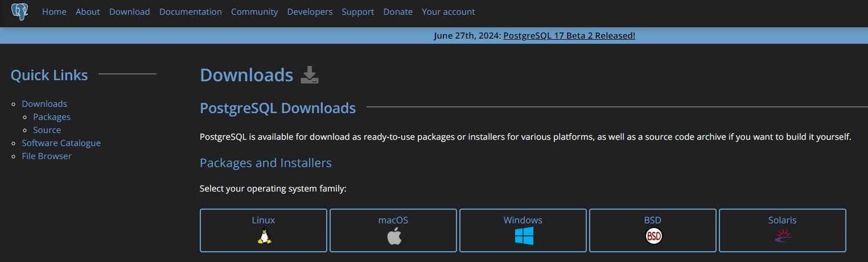The height and width of the screenshot is (262, 868).
Task: Open Your account link in navbar
Action: [x=449, y=11]
